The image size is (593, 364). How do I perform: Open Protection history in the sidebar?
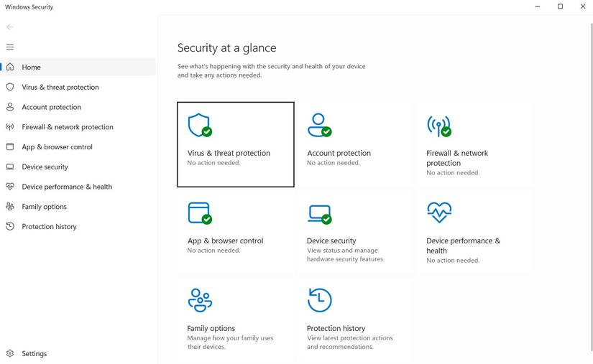point(78,226)
